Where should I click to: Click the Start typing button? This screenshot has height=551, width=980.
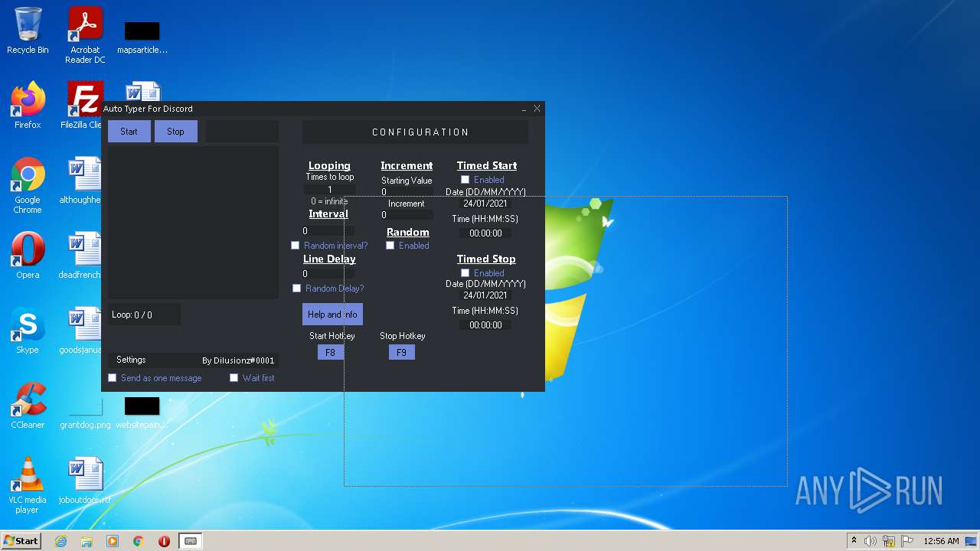pos(129,132)
